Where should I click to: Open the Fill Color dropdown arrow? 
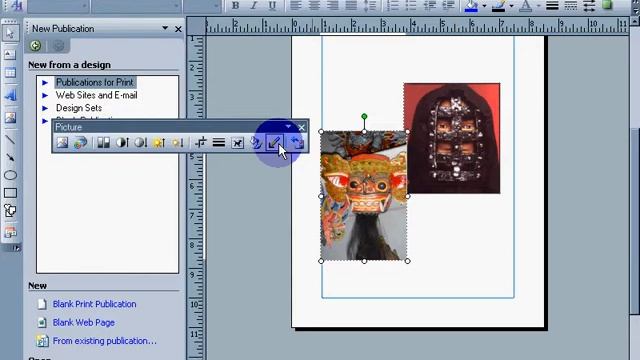(x=484, y=6)
